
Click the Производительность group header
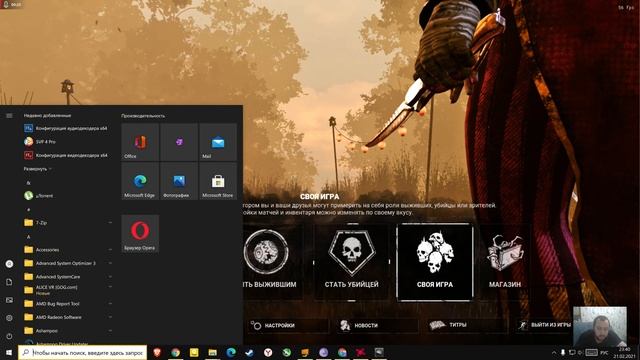pos(143,116)
